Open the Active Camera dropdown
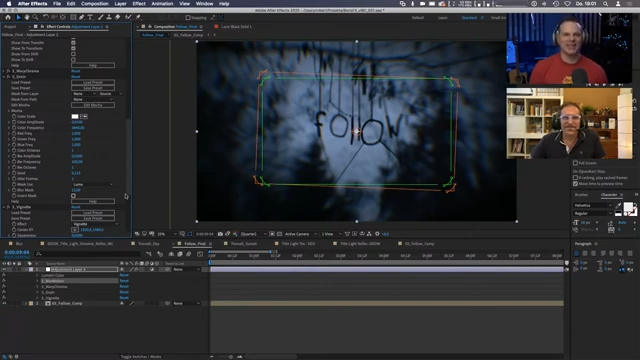 point(301,234)
